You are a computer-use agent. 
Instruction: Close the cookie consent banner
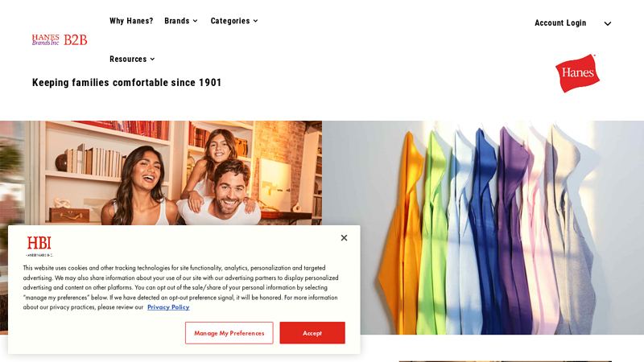click(x=344, y=237)
